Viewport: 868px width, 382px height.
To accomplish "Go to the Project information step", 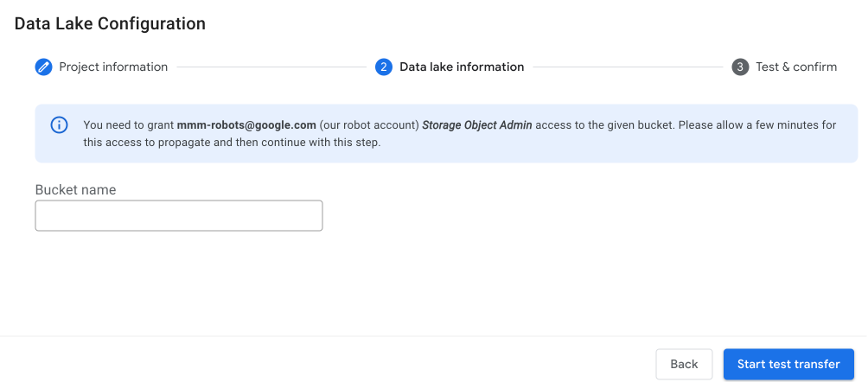I will (x=113, y=67).
